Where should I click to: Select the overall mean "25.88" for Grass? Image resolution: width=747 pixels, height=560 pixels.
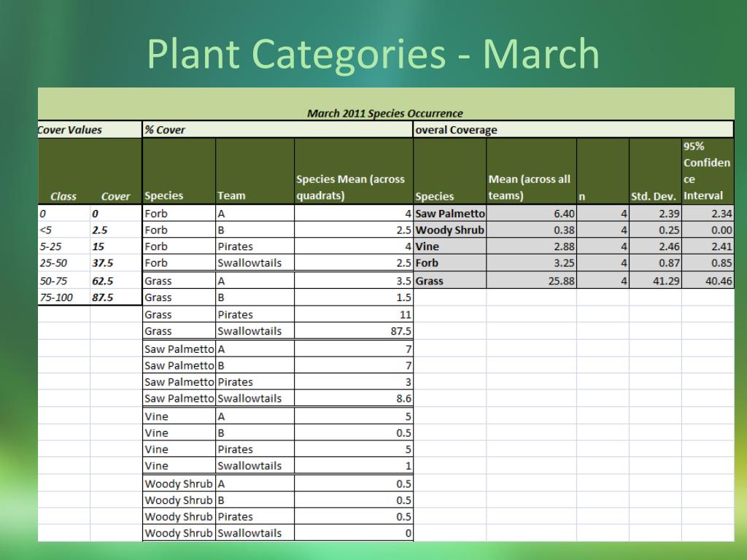click(x=561, y=281)
